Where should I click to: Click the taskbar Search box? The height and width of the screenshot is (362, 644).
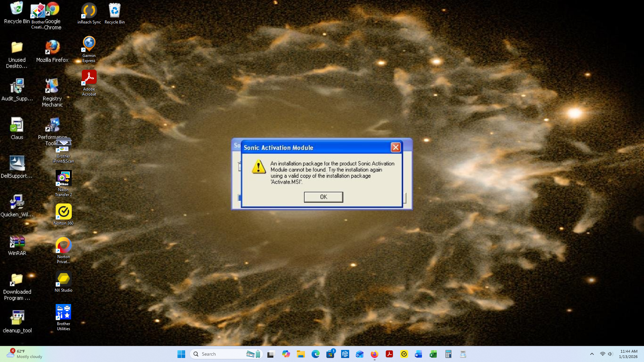[x=218, y=354]
